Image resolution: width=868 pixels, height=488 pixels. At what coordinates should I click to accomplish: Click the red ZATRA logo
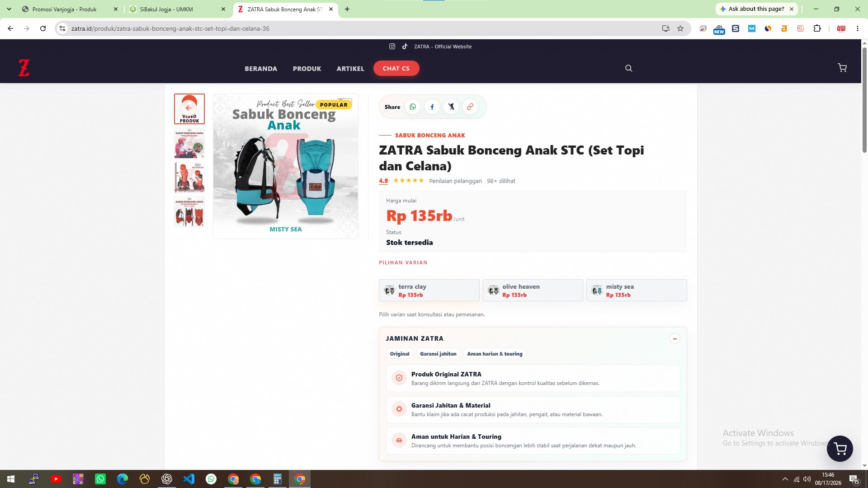point(24,68)
